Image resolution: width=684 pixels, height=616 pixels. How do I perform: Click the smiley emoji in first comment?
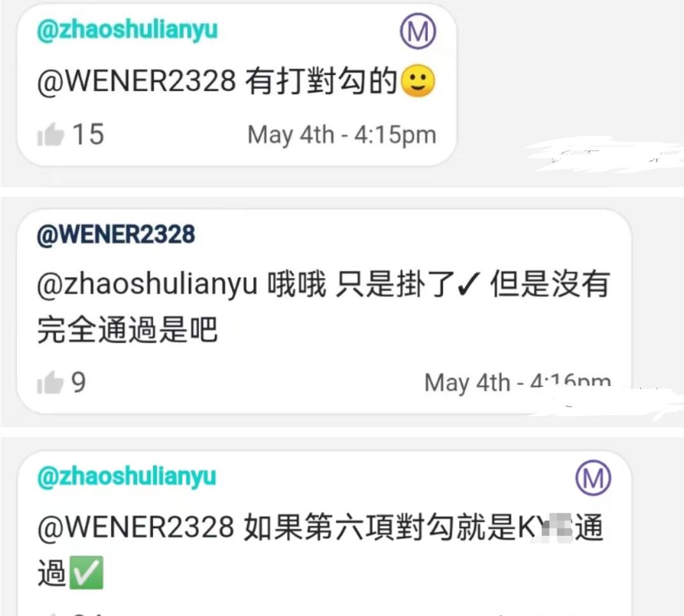[418, 81]
